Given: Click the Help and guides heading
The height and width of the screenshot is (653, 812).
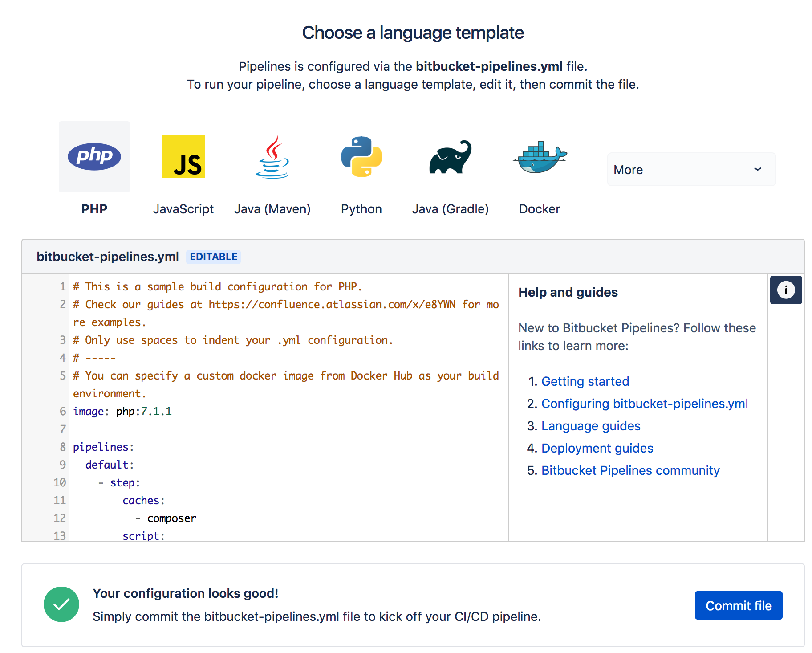Looking at the screenshot, I should coord(568,292).
